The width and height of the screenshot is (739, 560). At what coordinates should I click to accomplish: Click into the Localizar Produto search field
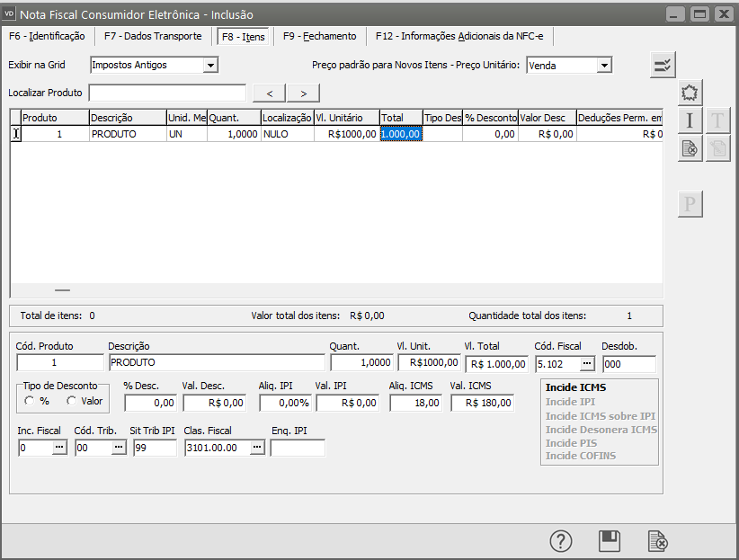pyautogui.click(x=167, y=93)
